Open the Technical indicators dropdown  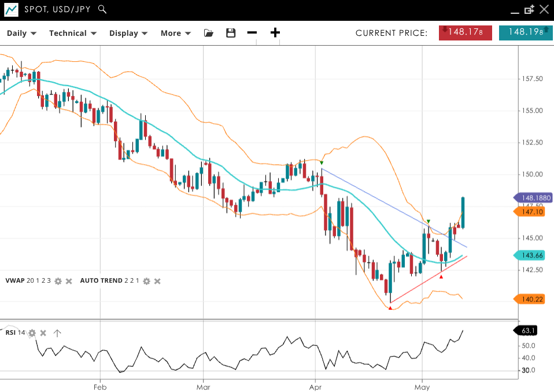pos(72,33)
